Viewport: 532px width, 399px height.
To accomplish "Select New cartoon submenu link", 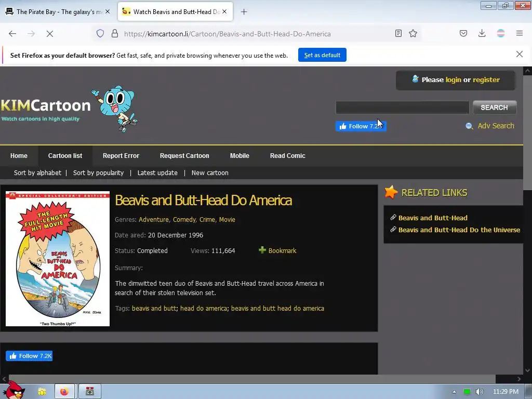I will [210, 172].
